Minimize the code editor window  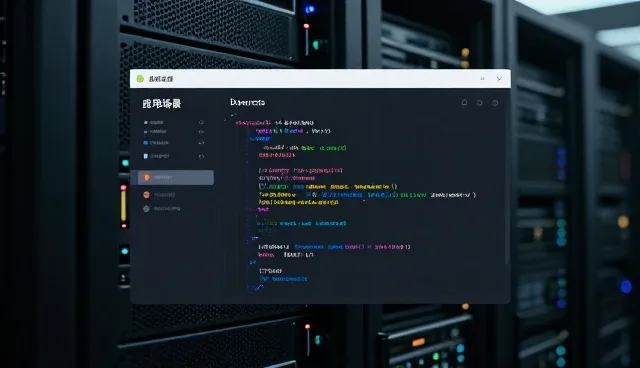click(482, 78)
